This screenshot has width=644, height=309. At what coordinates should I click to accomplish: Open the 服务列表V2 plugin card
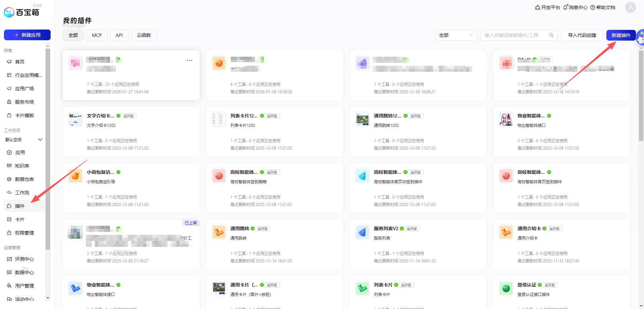pyautogui.click(x=418, y=244)
